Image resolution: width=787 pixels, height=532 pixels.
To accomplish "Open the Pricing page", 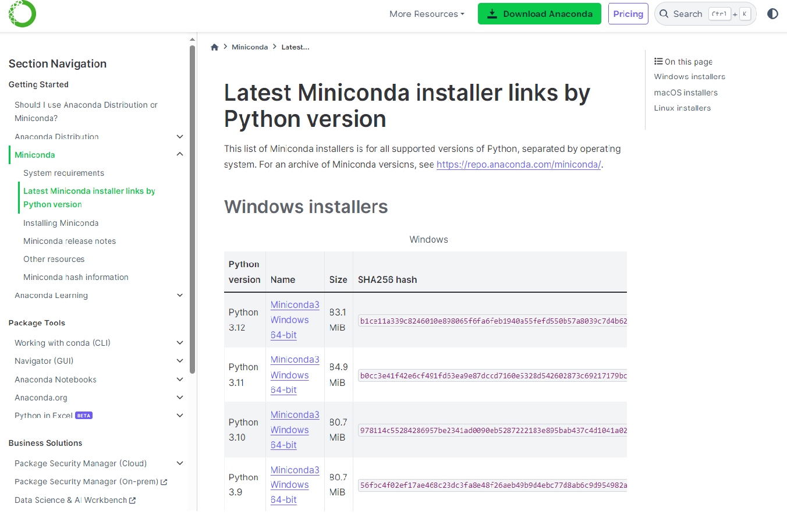I will tap(628, 14).
